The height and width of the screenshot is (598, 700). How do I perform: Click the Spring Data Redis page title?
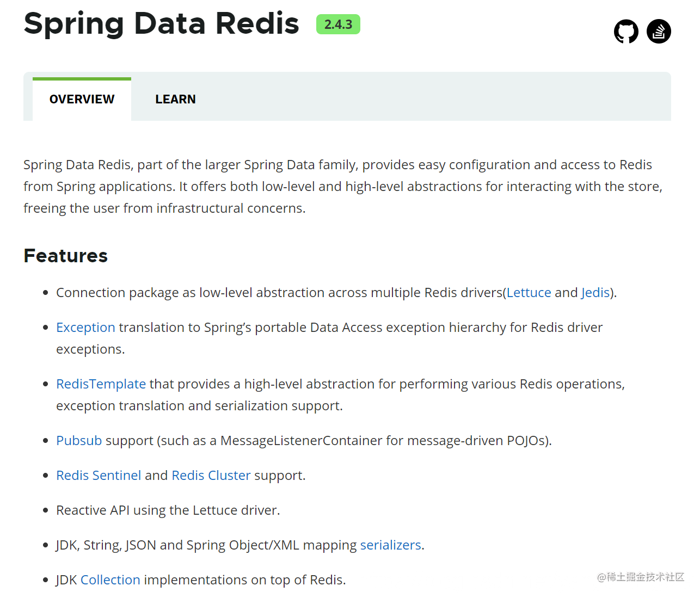click(161, 24)
